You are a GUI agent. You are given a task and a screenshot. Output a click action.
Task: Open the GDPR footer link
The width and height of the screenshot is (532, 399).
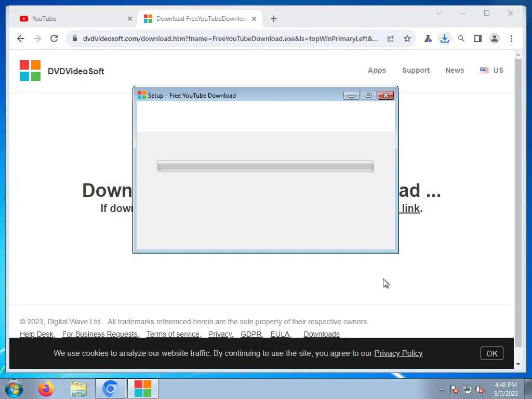[x=251, y=334]
